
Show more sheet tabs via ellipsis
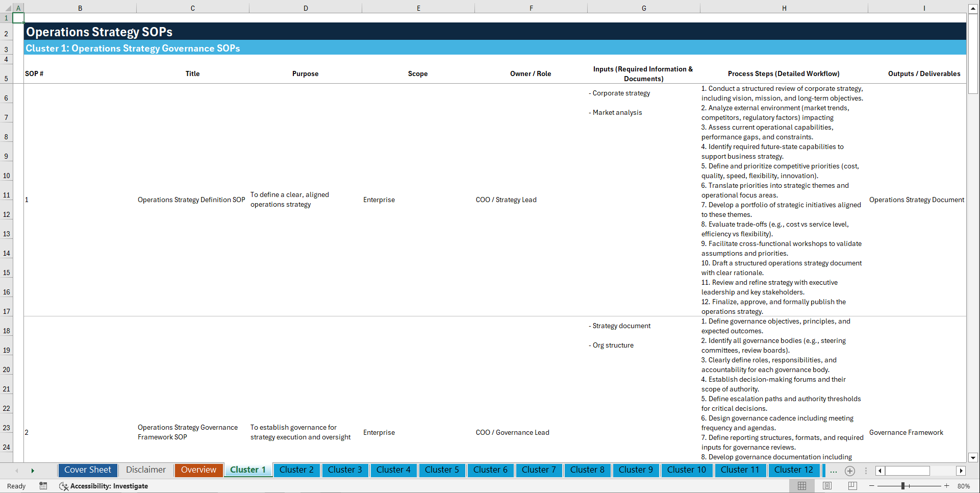pyautogui.click(x=834, y=471)
